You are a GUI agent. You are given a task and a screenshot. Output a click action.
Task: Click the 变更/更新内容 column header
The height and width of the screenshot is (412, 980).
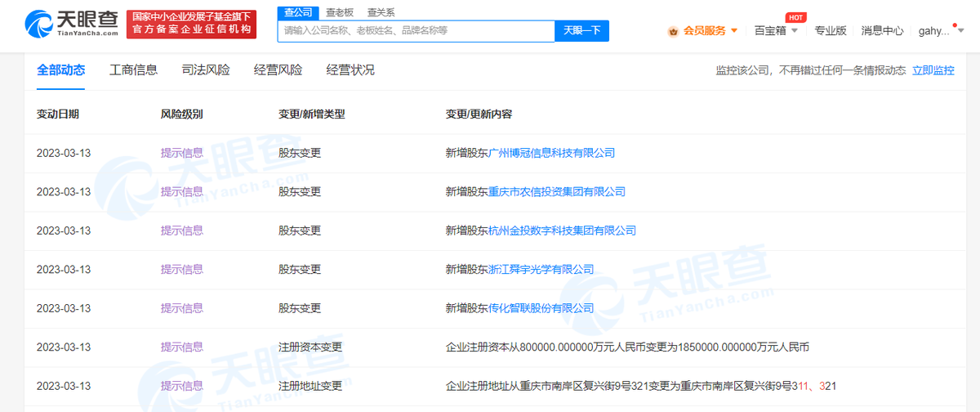tap(479, 114)
